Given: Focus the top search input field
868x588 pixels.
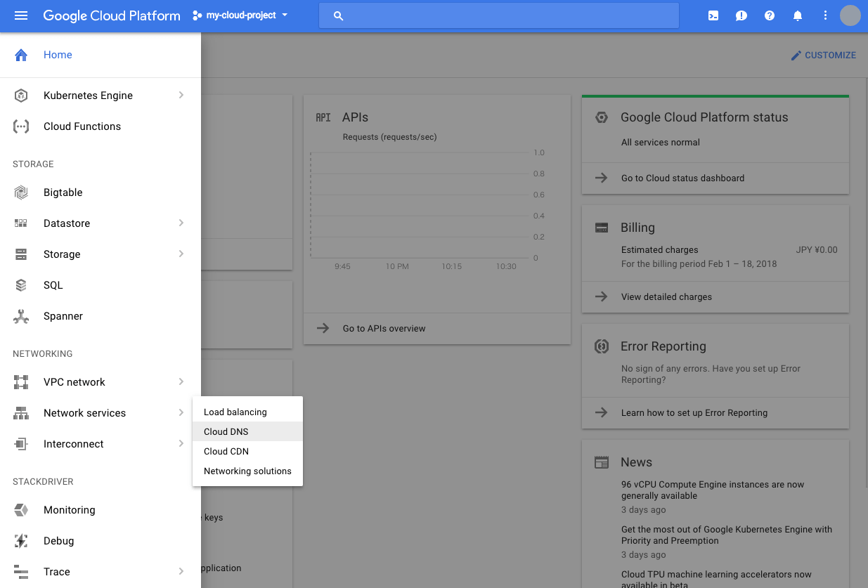Looking at the screenshot, I should [499, 15].
